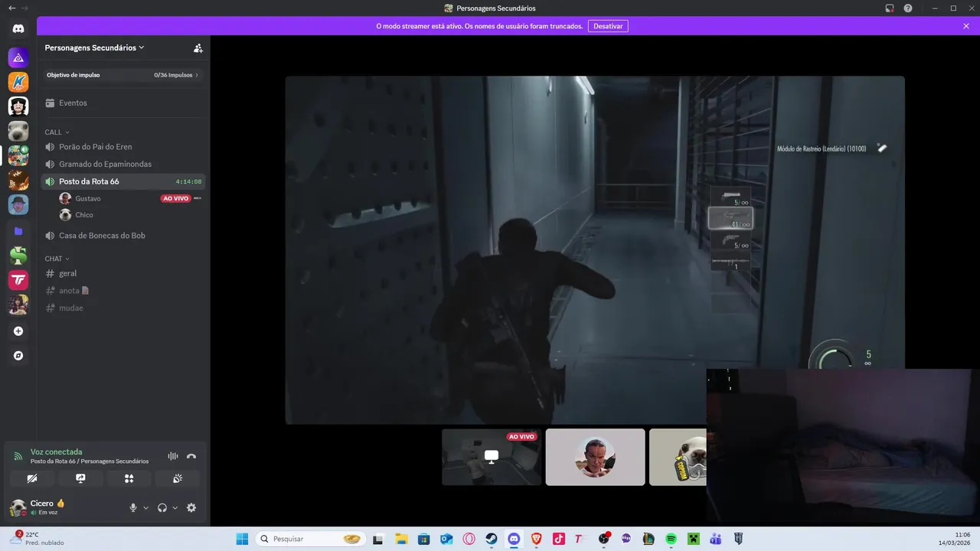The height and width of the screenshot is (551, 980).
Task: Open Discord inbox icon in title bar
Action: [x=890, y=8]
